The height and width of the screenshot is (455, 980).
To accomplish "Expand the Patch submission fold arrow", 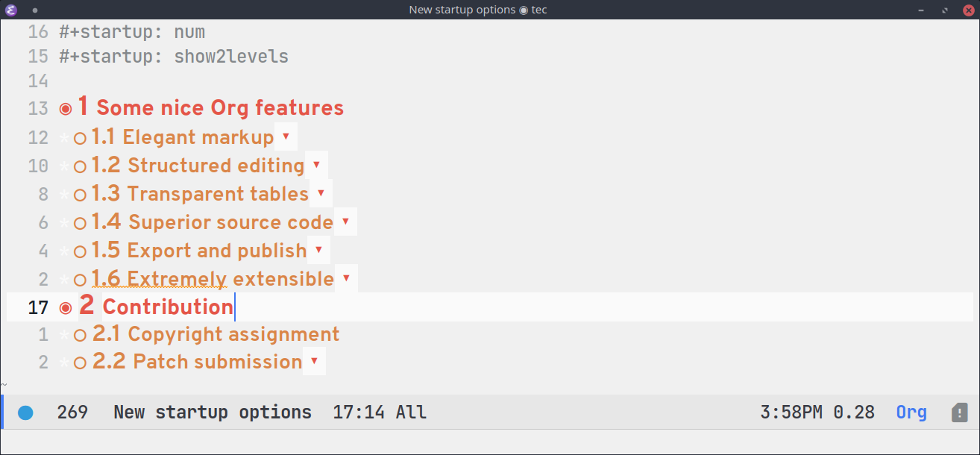I will click(x=314, y=361).
